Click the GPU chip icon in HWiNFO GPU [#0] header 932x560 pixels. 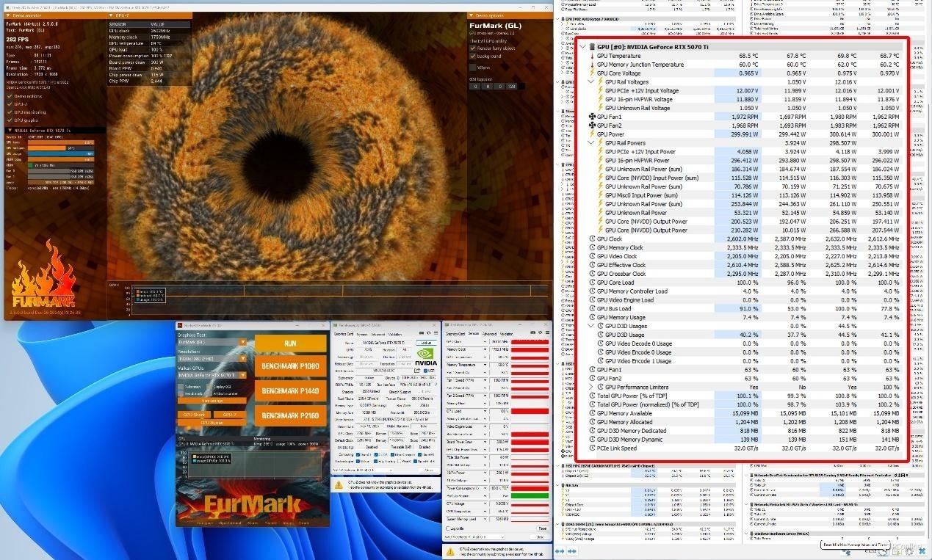592,47
